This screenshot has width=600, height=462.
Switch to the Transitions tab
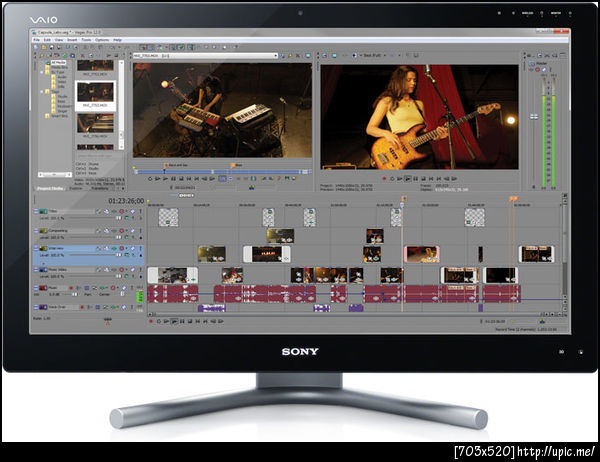click(100, 188)
